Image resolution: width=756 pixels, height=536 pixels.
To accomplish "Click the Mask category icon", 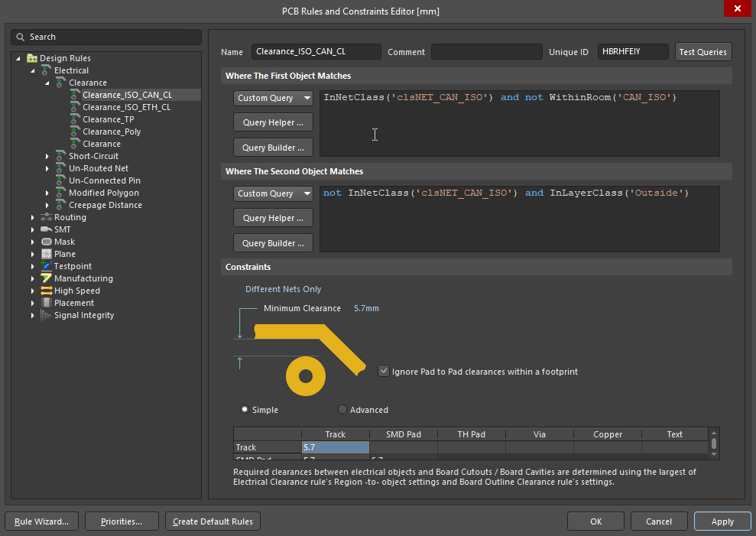I will [x=46, y=242].
